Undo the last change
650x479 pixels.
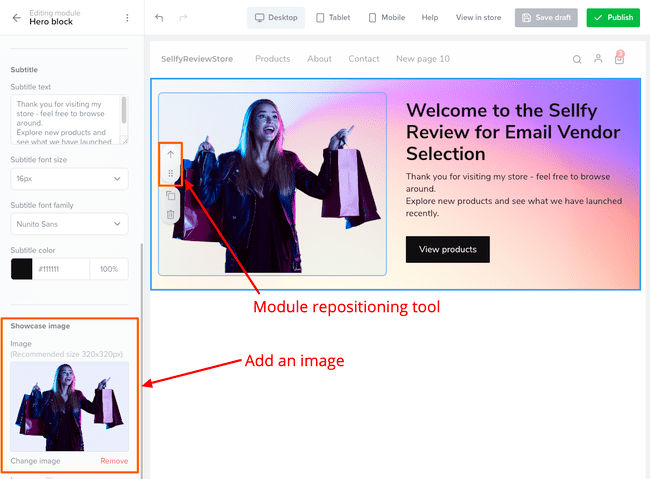pos(159,17)
